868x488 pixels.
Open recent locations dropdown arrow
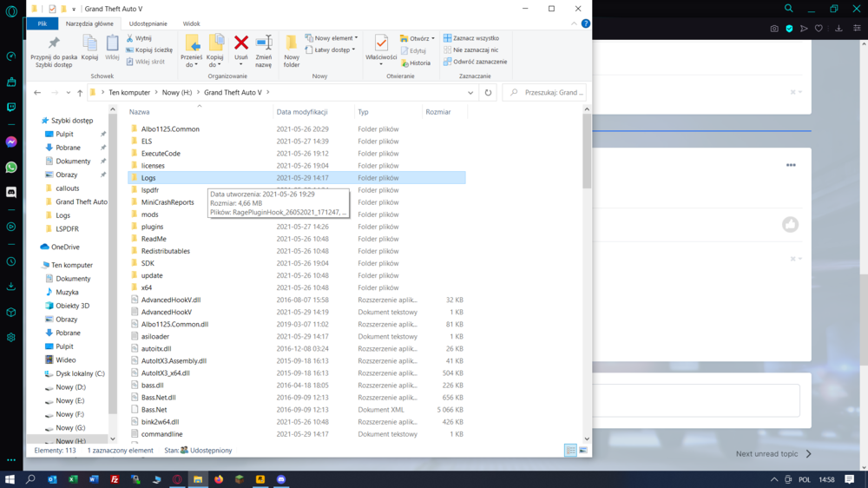coord(68,93)
